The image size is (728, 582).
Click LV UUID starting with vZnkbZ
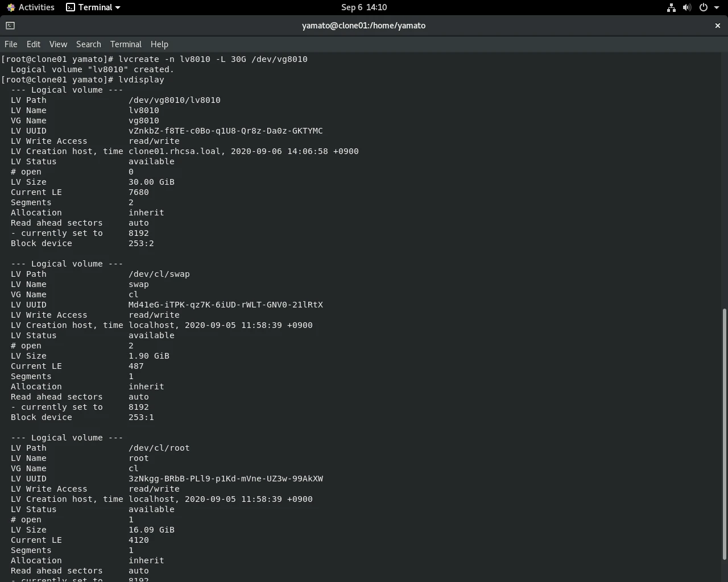click(x=226, y=131)
